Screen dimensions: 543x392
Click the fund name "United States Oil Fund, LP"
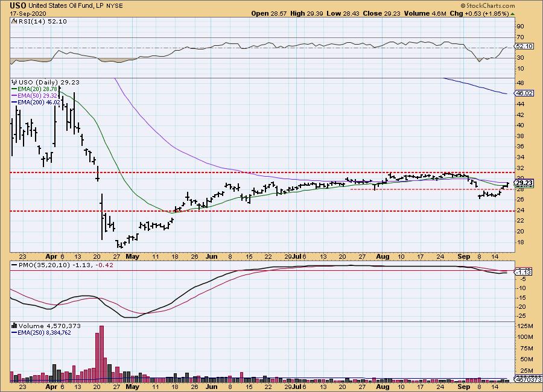[65, 6]
